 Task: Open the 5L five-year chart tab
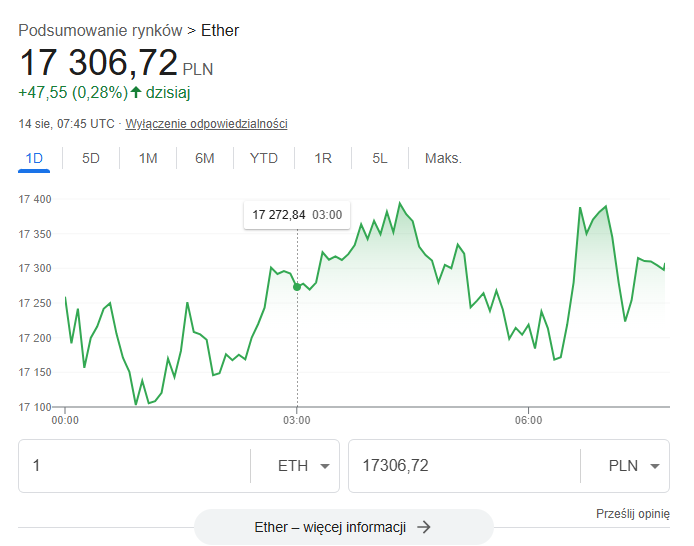coord(380,158)
